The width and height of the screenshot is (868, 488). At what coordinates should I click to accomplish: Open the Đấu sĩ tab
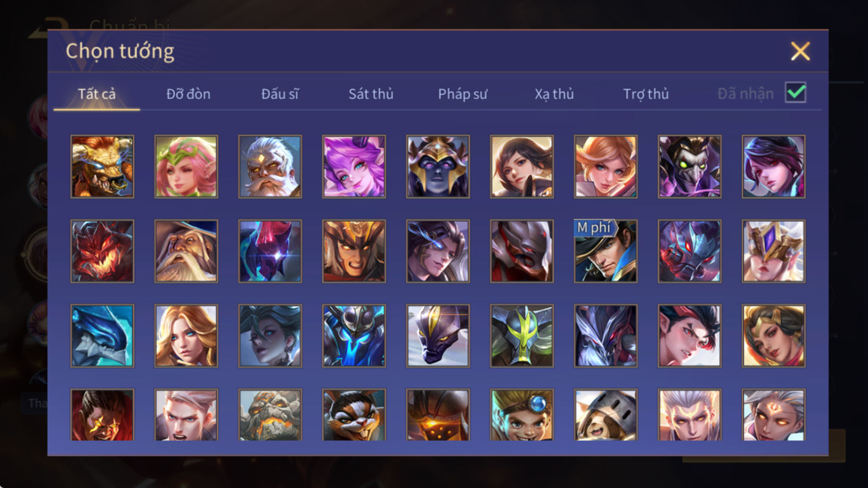point(280,94)
